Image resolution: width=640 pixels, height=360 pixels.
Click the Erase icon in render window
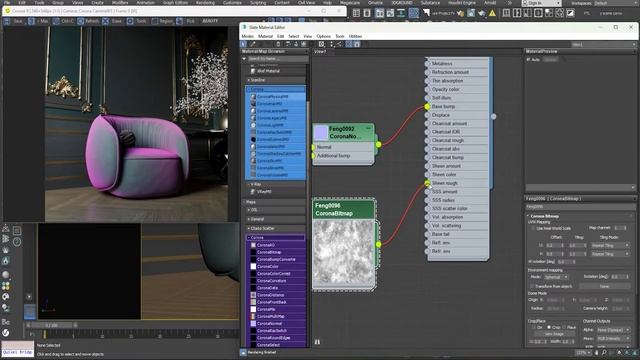click(105, 21)
